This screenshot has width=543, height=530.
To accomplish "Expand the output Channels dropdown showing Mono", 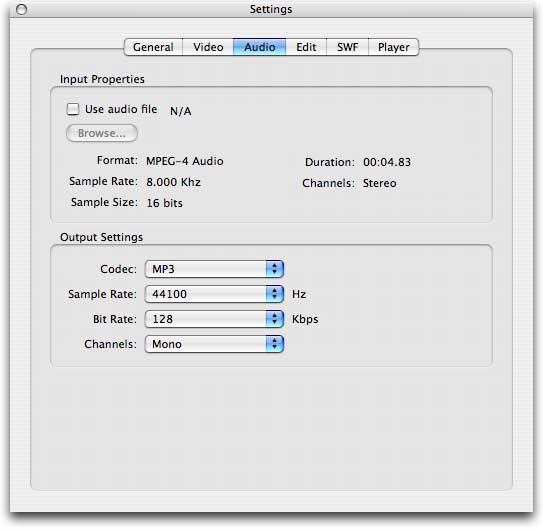I will pos(214,344).
